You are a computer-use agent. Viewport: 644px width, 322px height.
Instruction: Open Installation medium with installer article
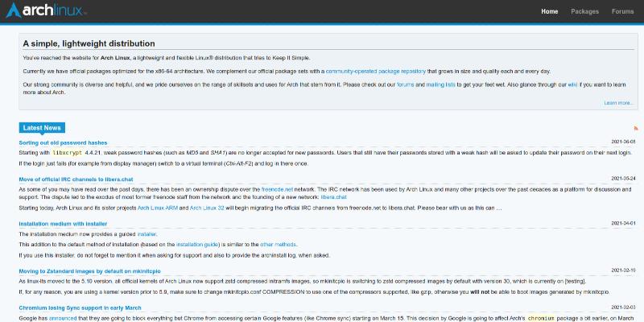coord(63,223)
